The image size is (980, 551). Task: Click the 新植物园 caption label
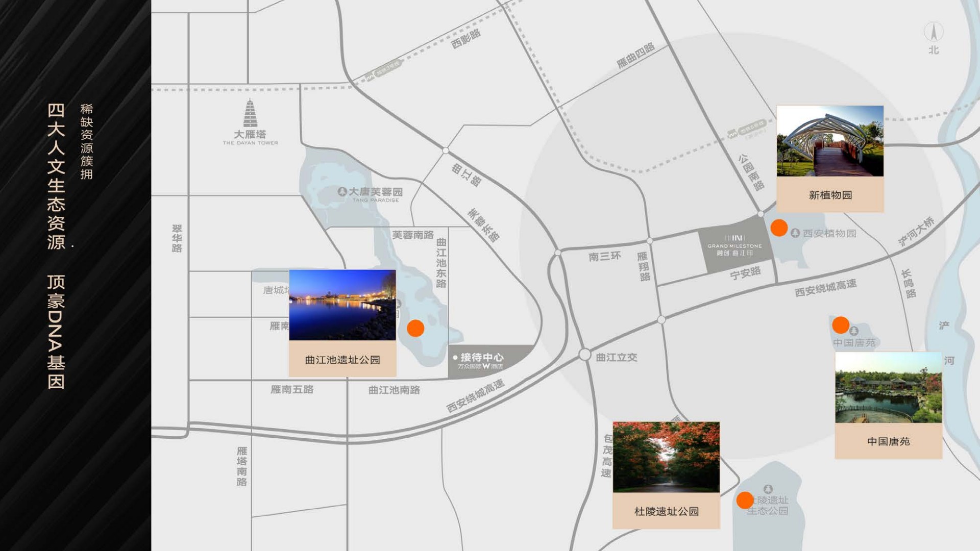tap(830, 195)
